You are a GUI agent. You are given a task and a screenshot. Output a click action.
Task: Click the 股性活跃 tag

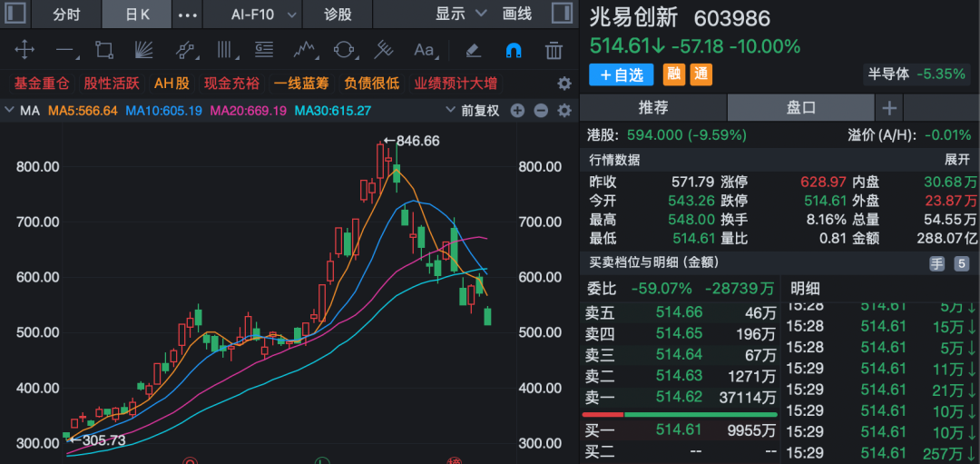(x=112, y=84)
